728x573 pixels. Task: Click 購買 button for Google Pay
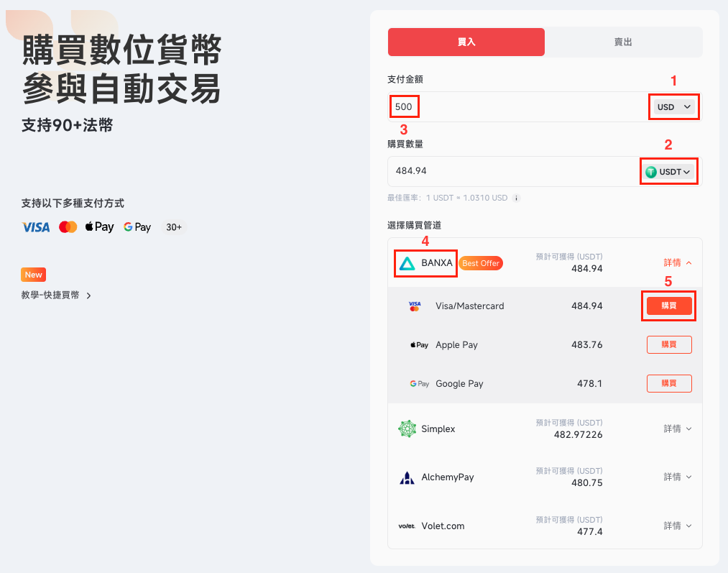(x=669, y=383)
